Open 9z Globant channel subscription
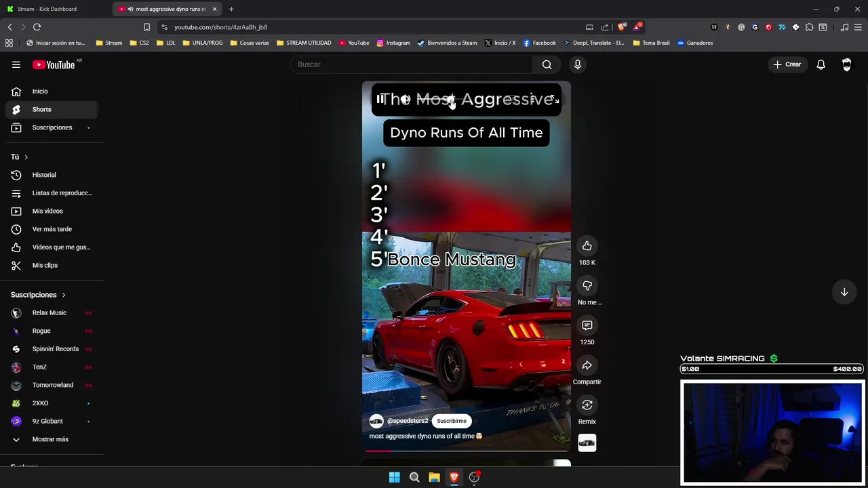 pos(51,422)
